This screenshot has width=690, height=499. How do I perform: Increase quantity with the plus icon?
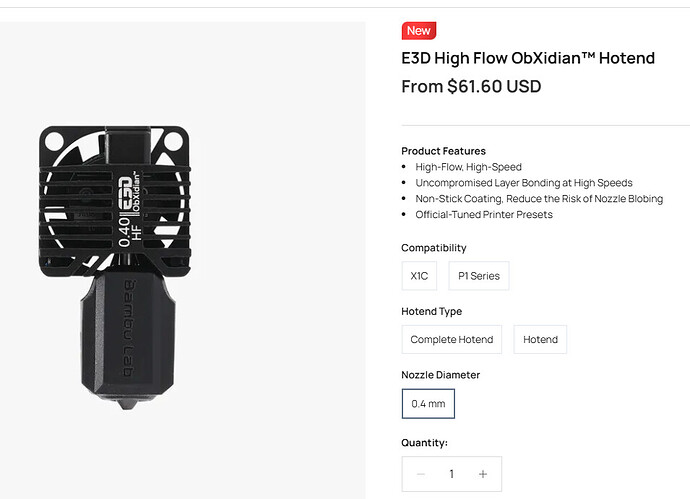(483, 474)
